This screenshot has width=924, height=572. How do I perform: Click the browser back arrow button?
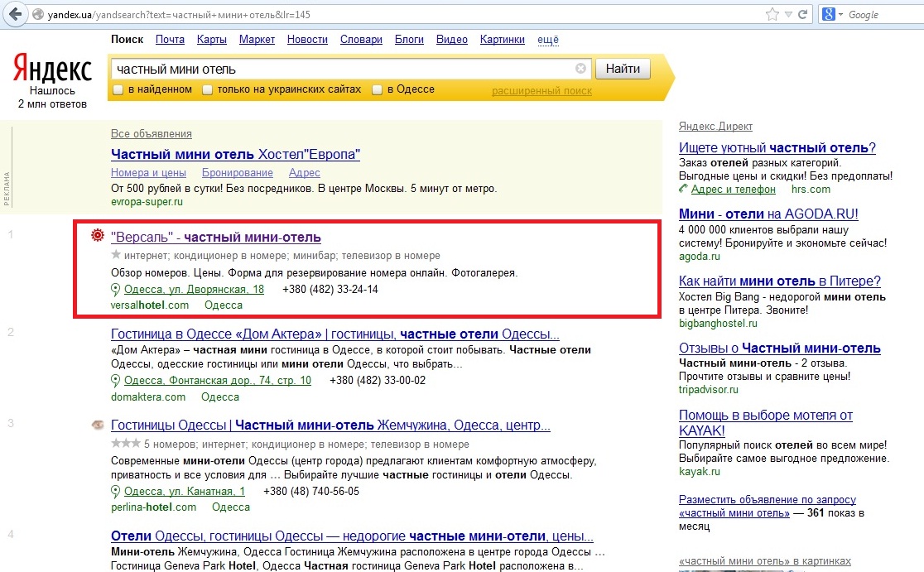[15, 15]
